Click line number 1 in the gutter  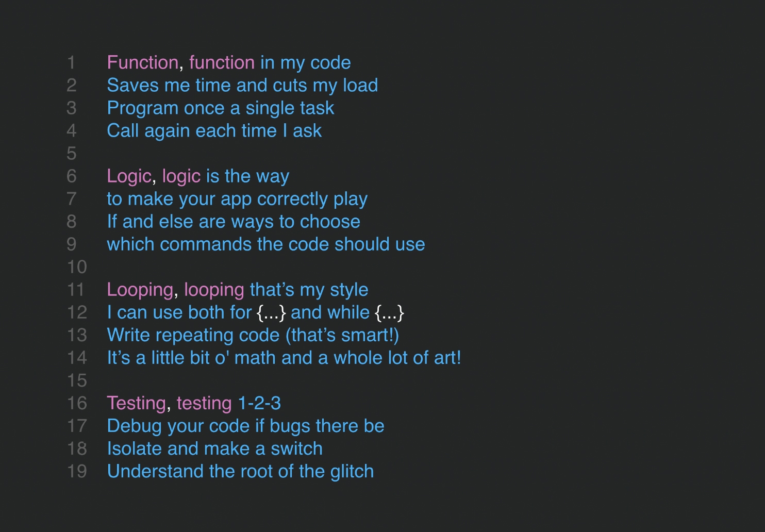[71, 63]
